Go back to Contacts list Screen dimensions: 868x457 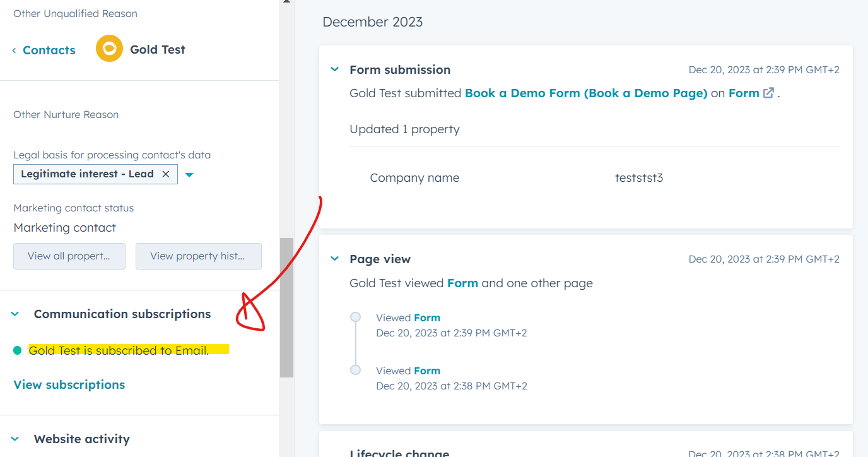(x=44, y=50)
